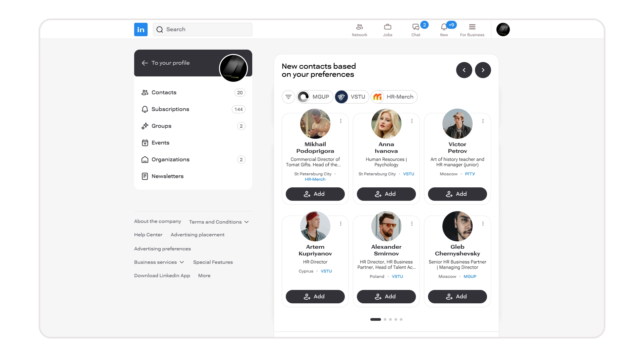Select Organizations in the sidebar menu

[170, 160]
